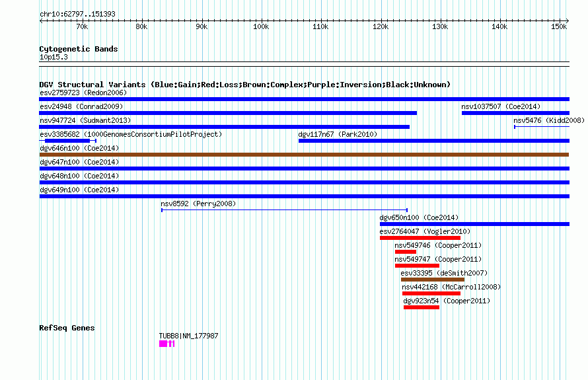Select the nsv8592 thin blue span line
Image resolution: width=588 pixels, height=380 pixels.
click(x=284, y=210)
